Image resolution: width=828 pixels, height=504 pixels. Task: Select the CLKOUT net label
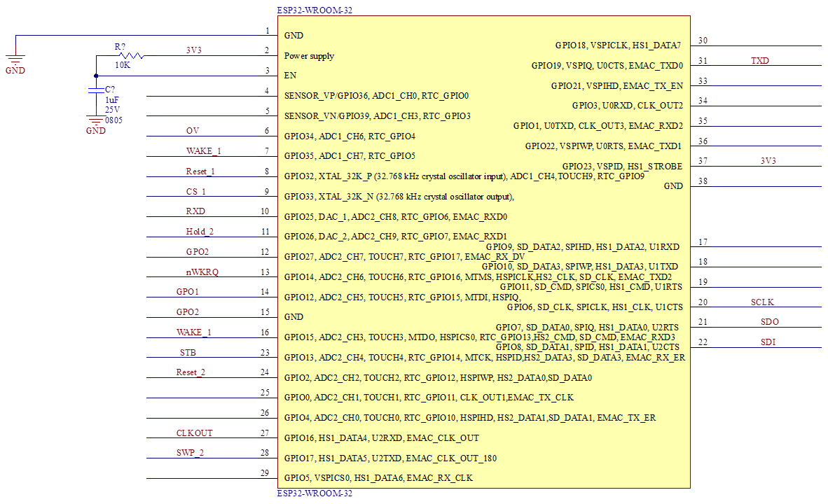(x=194, y=433)
